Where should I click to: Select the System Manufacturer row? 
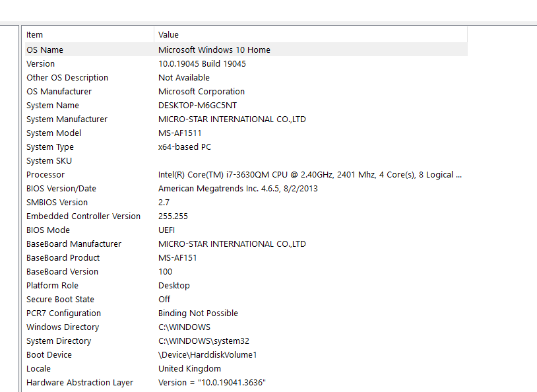246,119
